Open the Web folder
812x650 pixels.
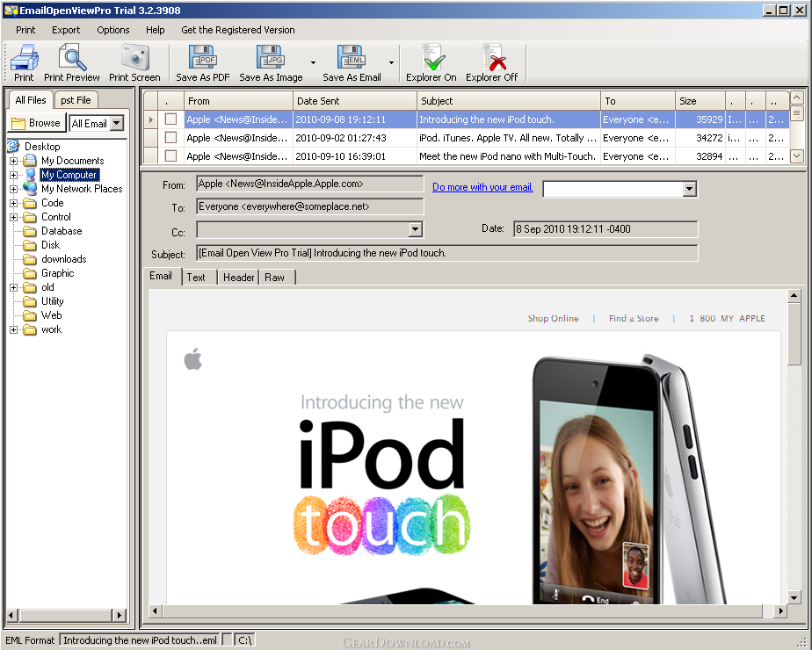pos(51,314)
